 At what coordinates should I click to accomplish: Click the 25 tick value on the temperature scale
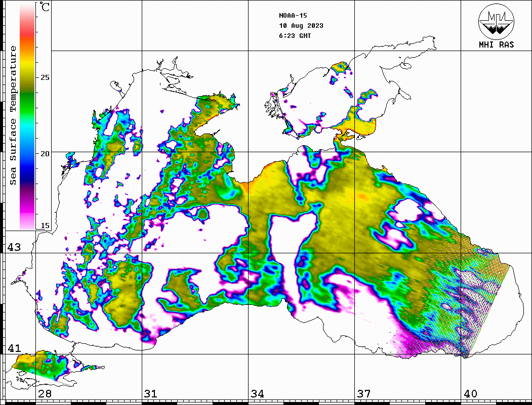(x=45, y=77)
